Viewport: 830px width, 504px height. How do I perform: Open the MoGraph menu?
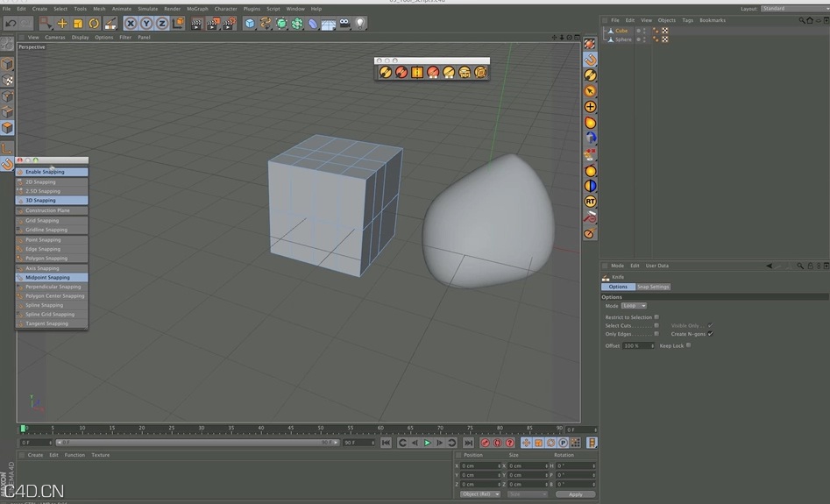(197, 9)
